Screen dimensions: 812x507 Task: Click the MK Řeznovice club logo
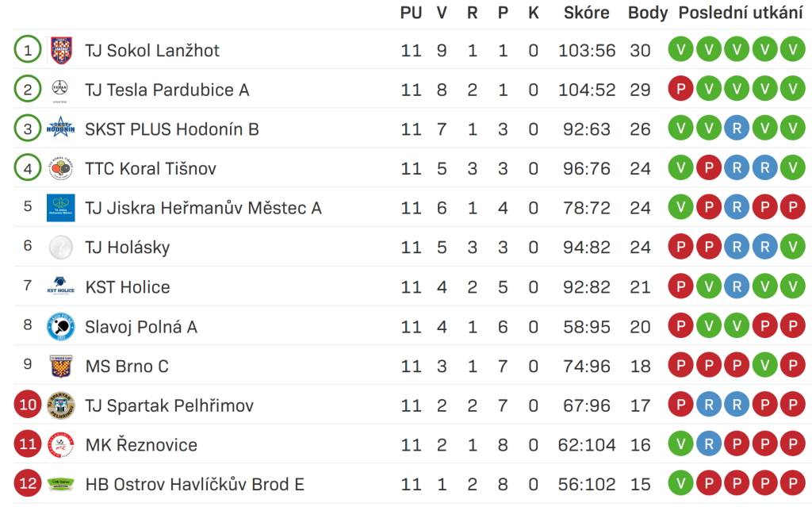pos(60,445)
